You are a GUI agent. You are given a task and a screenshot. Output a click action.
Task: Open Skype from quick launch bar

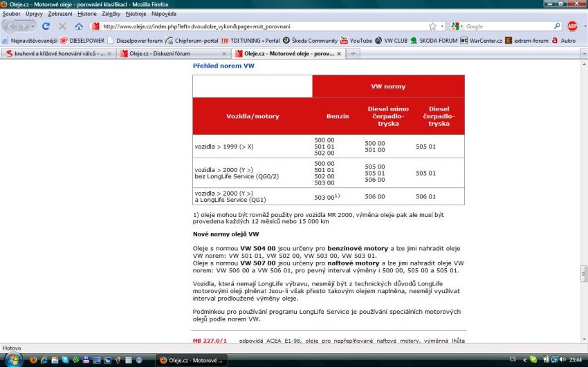point(65,360)
